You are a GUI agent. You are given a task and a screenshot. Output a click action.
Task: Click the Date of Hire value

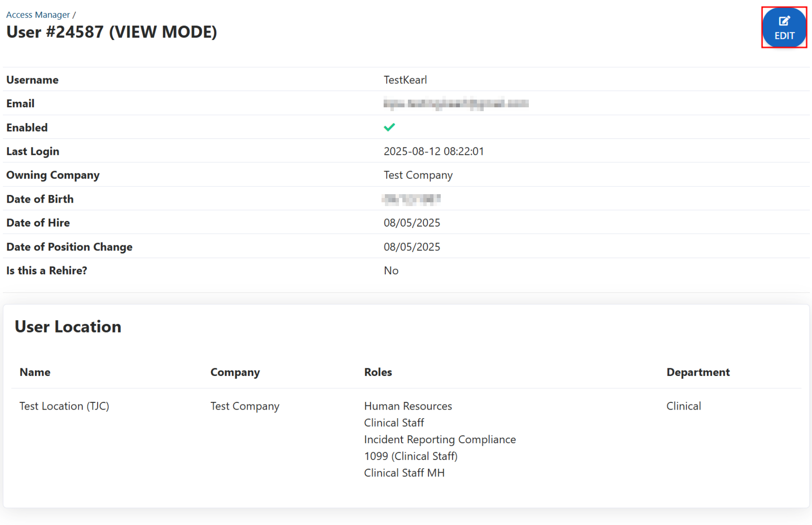412,223
